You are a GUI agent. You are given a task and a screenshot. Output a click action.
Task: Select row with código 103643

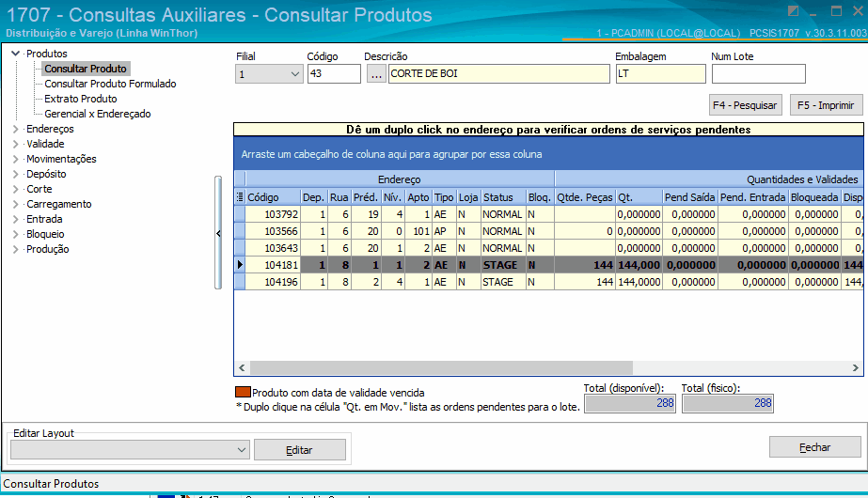click(548, 248)
